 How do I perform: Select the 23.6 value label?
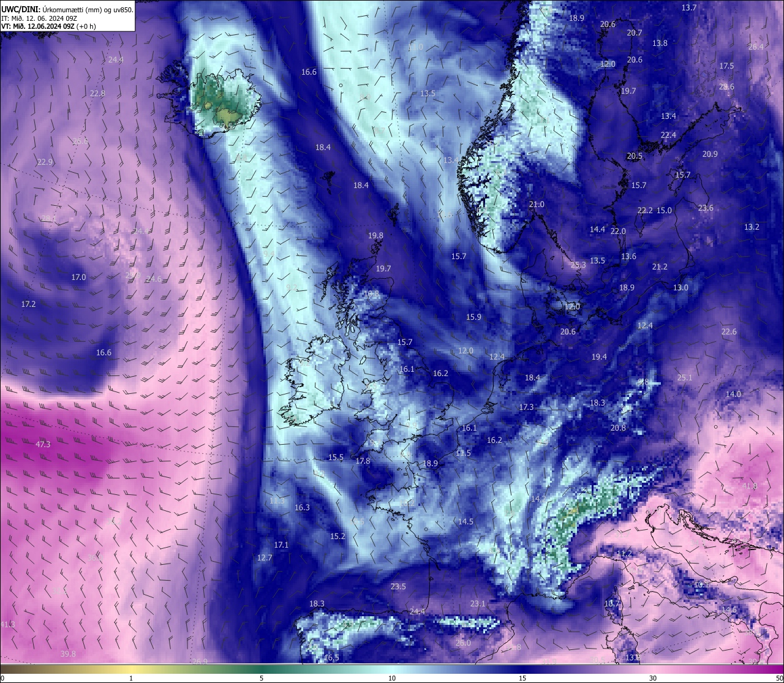706,208
